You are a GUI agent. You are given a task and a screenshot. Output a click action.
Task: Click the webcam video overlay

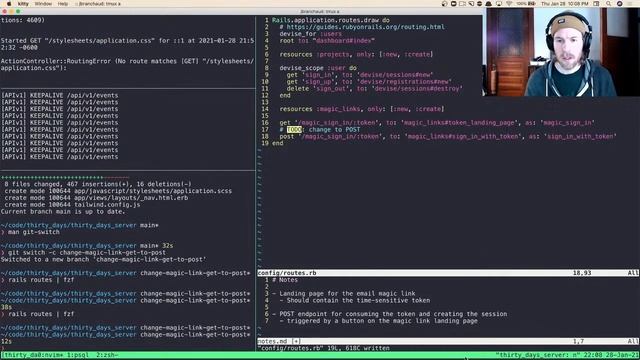[561, 52]
